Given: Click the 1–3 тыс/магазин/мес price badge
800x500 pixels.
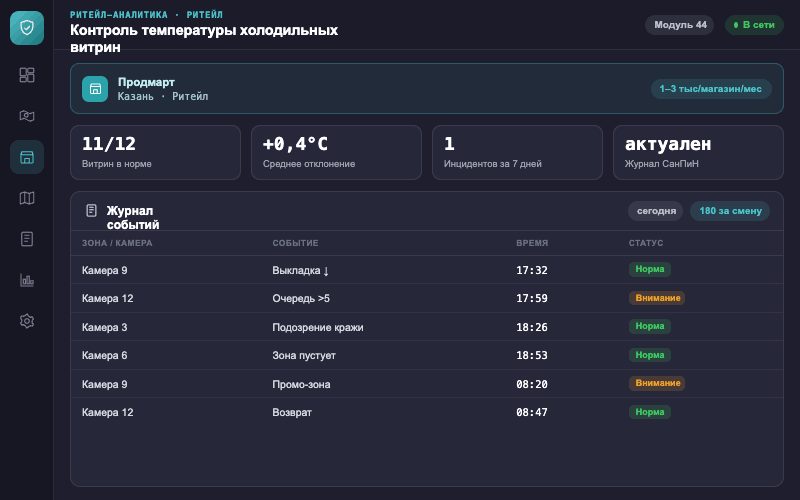Looking at the screenshot, I should [711, 89].
